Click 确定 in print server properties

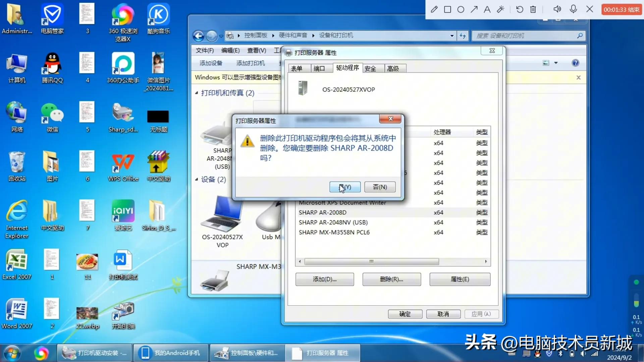point(405,314)
